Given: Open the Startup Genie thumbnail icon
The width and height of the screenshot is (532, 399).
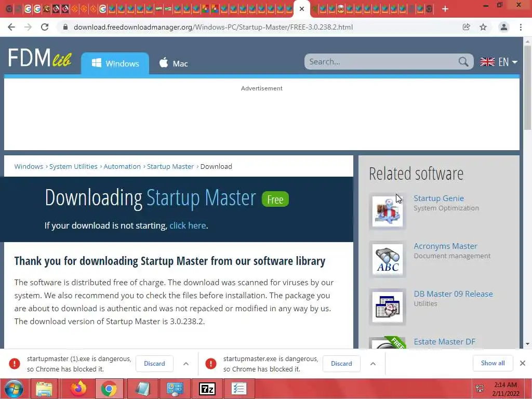Looking at the screenshot, I should click(388, 211).
